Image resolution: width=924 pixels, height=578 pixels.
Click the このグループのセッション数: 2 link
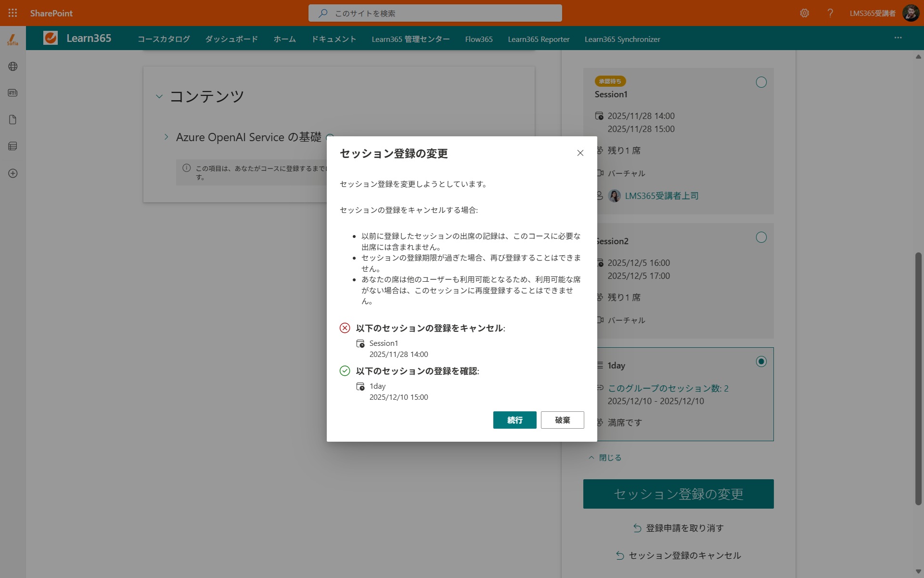pos(668,388)
